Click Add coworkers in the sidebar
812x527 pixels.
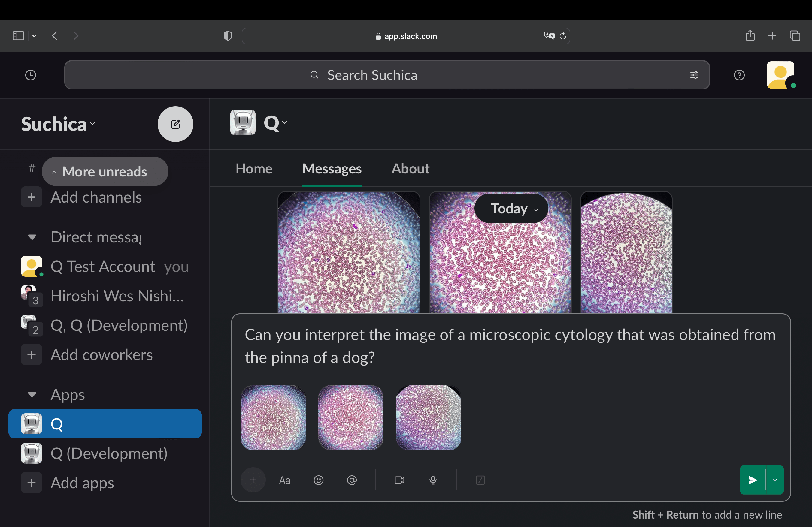coord(101,354)
